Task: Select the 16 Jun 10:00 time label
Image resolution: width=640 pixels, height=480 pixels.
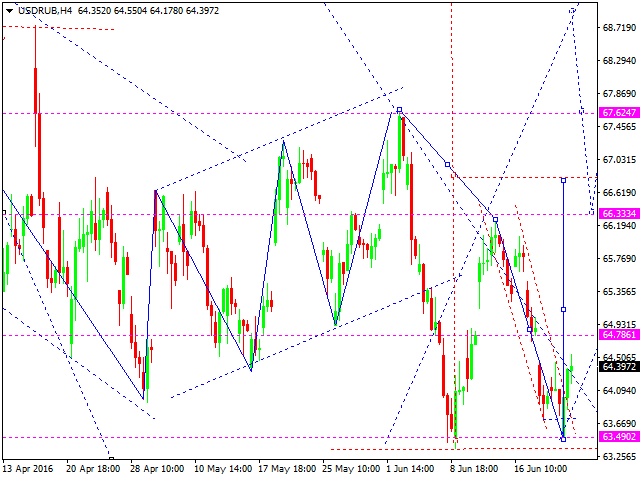Action: tap(540, 469)
